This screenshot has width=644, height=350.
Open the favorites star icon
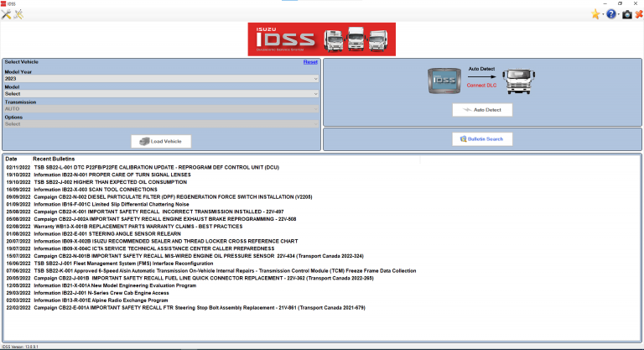595,14
